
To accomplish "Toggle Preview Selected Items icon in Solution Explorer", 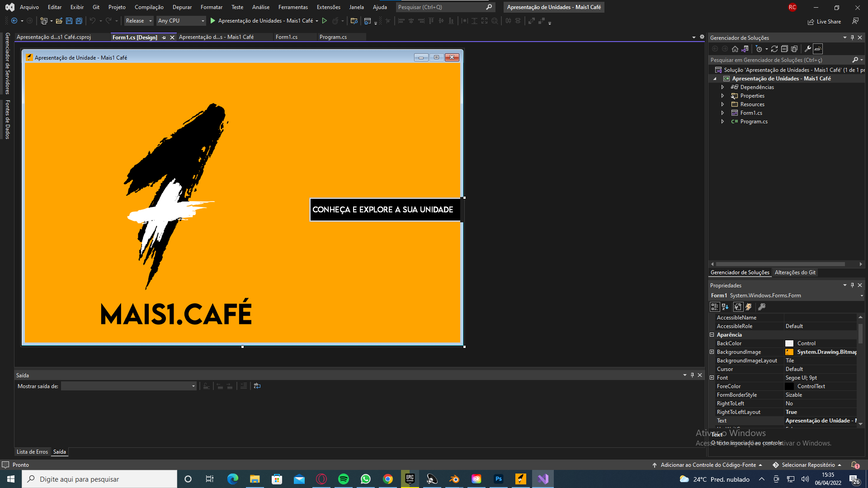I will 818,49.
